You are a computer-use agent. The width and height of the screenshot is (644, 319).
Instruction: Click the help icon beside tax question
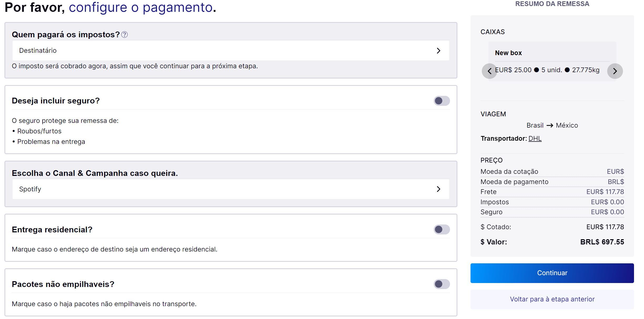(x=125, y=35)
